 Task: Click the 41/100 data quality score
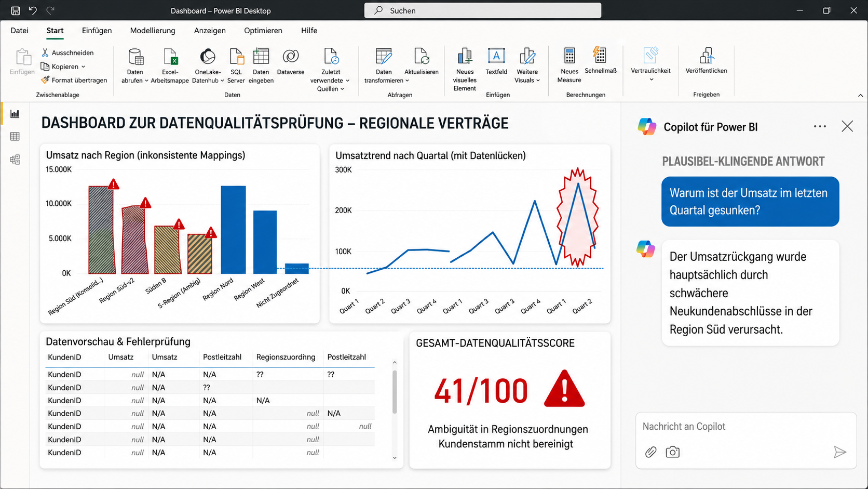(481, 391)
